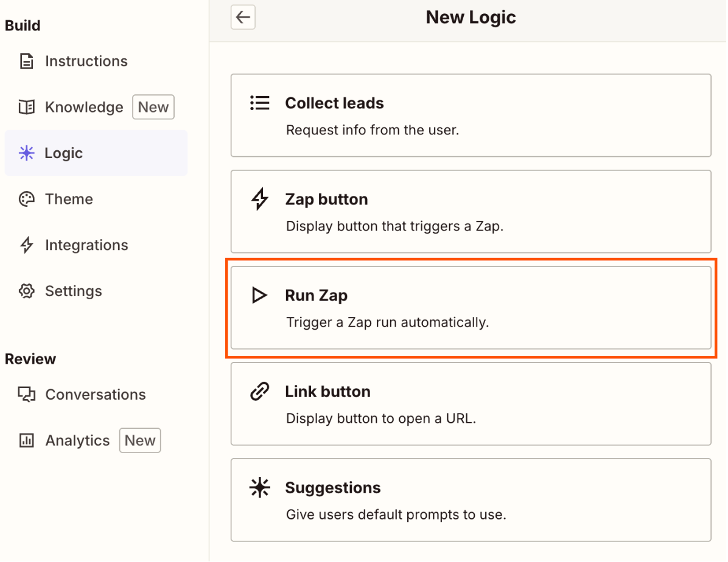
Task: Open the Instructions menu item
Action: (86, 61)
